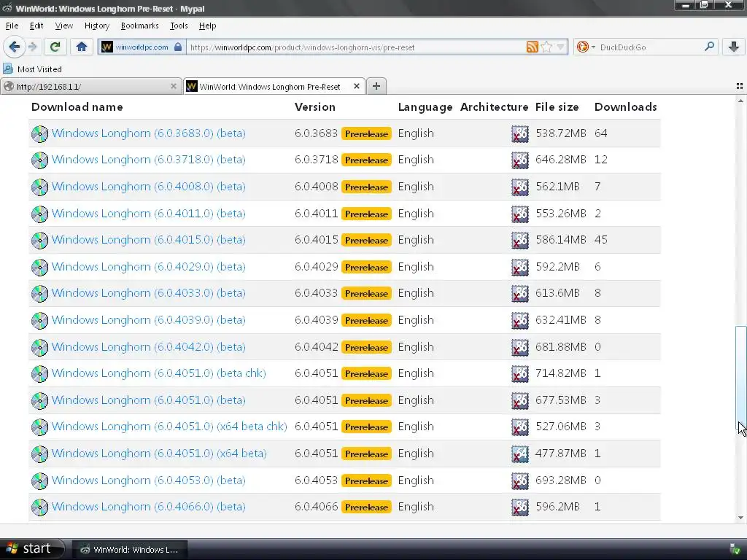Select the WinWorld taskbar window button

pos(130,550)
